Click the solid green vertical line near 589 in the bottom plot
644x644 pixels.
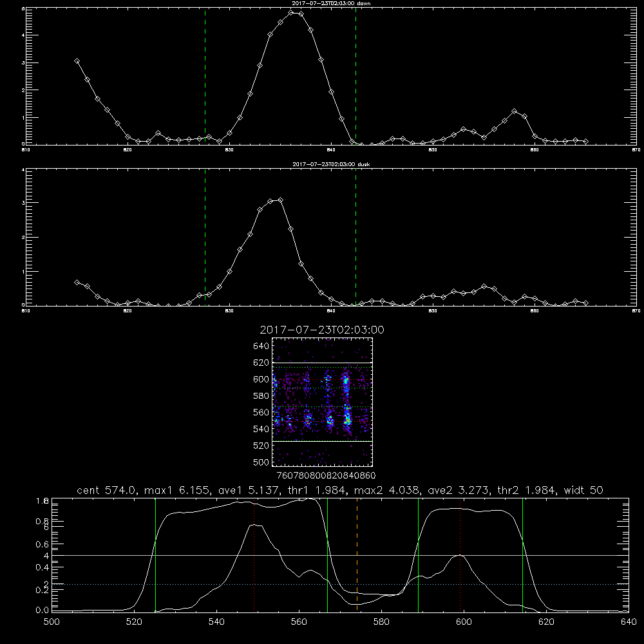[x=418, y=554]
